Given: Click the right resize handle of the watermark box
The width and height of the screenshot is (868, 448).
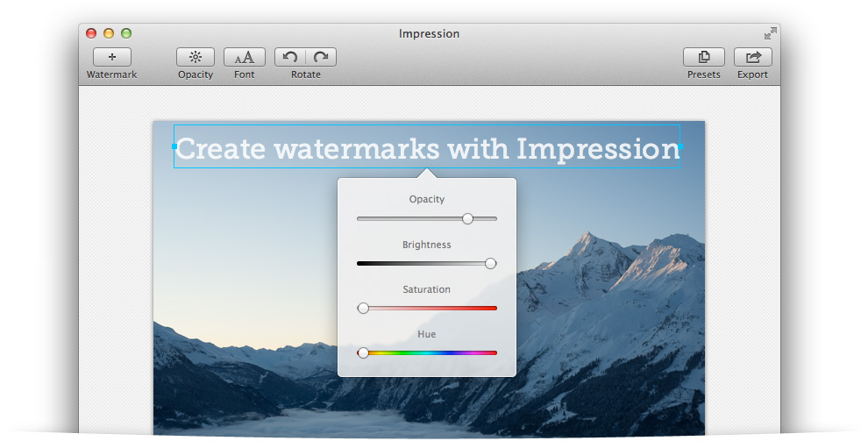Looking at the screenshot, I should 680,146.
